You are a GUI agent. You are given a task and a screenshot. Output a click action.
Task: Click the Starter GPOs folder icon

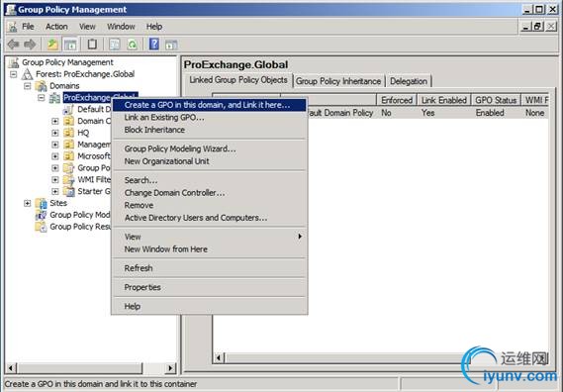point(68,191)
